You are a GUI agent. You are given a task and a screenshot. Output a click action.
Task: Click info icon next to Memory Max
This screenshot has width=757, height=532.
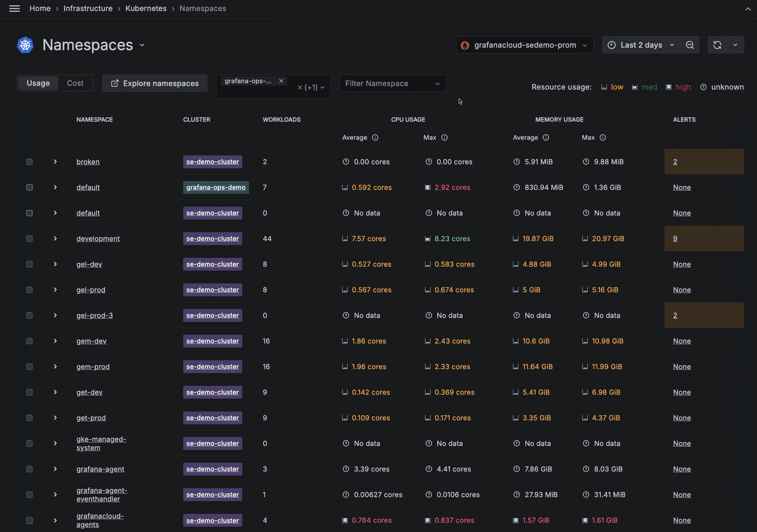click(x=603, y=138)
